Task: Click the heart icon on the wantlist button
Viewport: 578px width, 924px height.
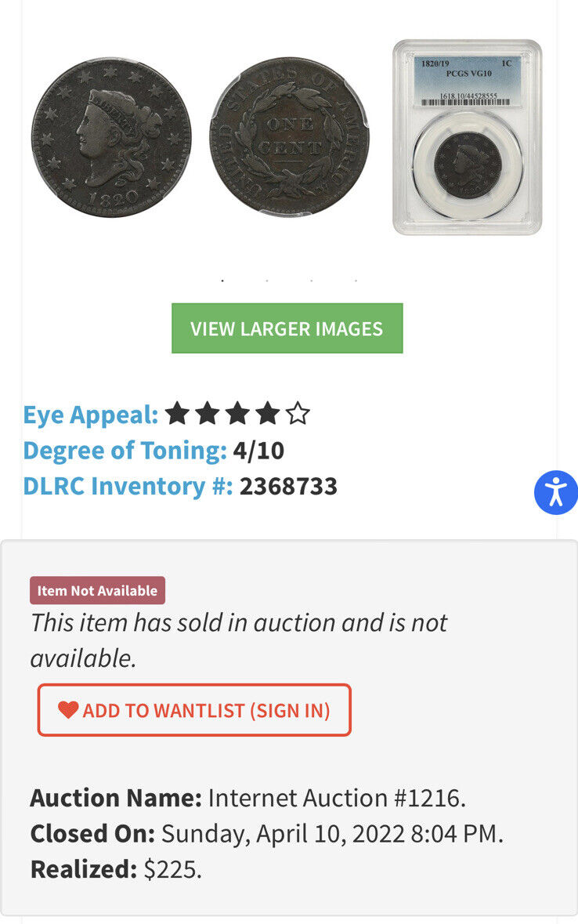Action: 68,710
